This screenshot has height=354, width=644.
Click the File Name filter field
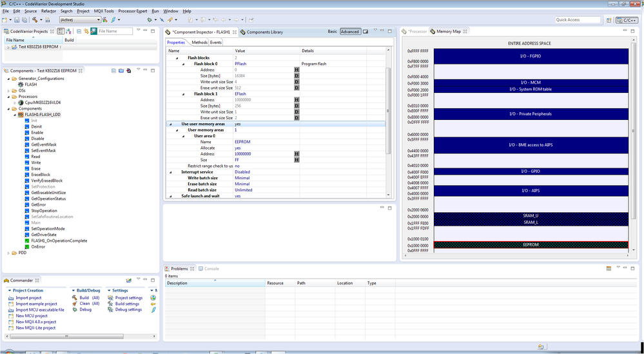click(115, 31)
